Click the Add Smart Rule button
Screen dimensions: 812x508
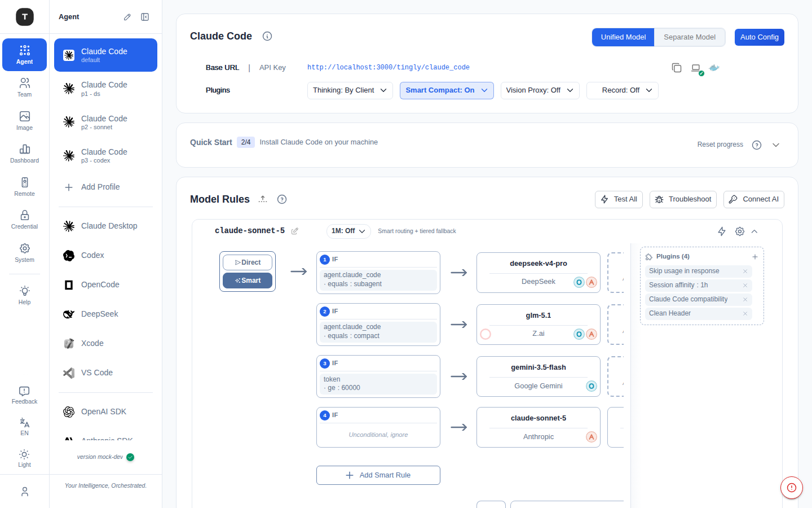[378, 475]
